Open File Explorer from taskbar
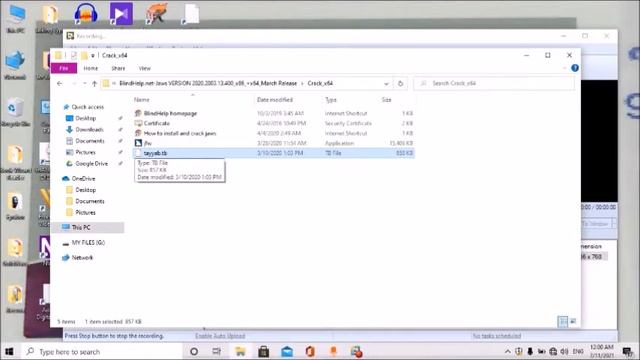The height and width of the screenshot is (360, 640). [x=240, y=351]
